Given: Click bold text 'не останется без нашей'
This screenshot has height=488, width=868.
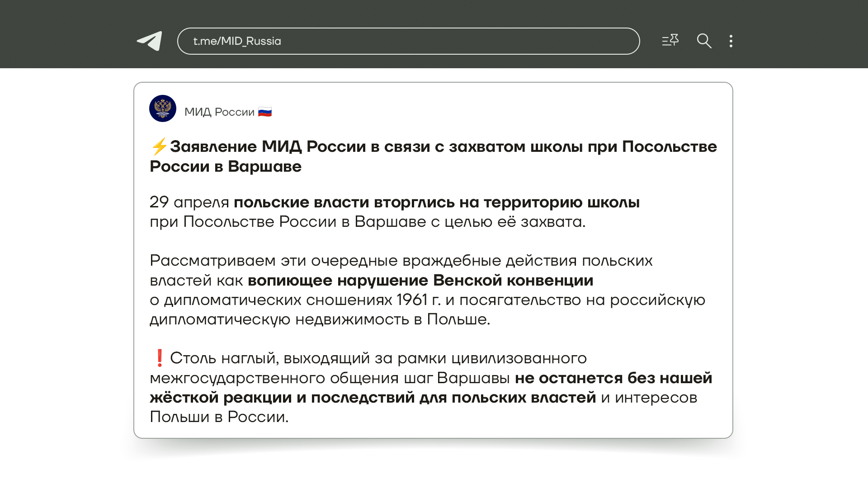Looking at the screenshot, I should (x=613, y=378).
